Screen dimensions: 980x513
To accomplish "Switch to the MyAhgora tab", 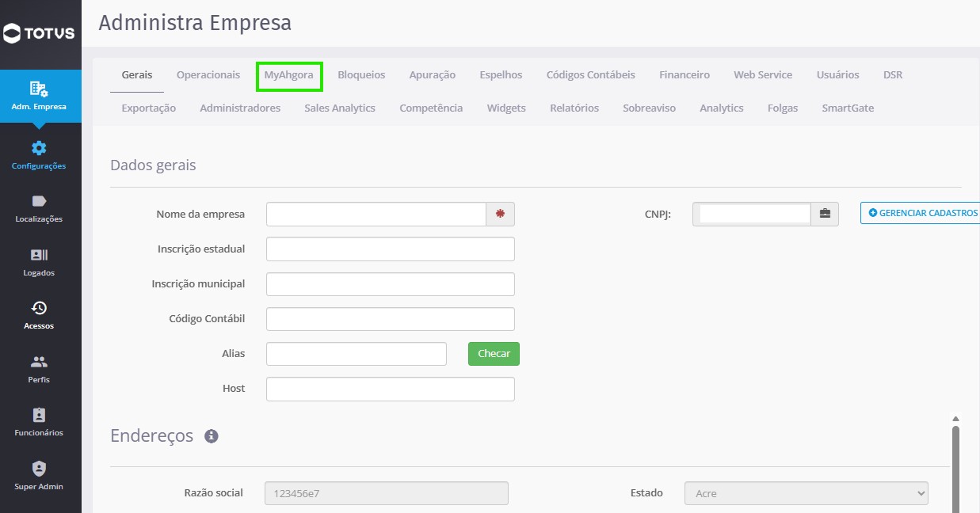I will pyautogui.click(x=289, y=75).
